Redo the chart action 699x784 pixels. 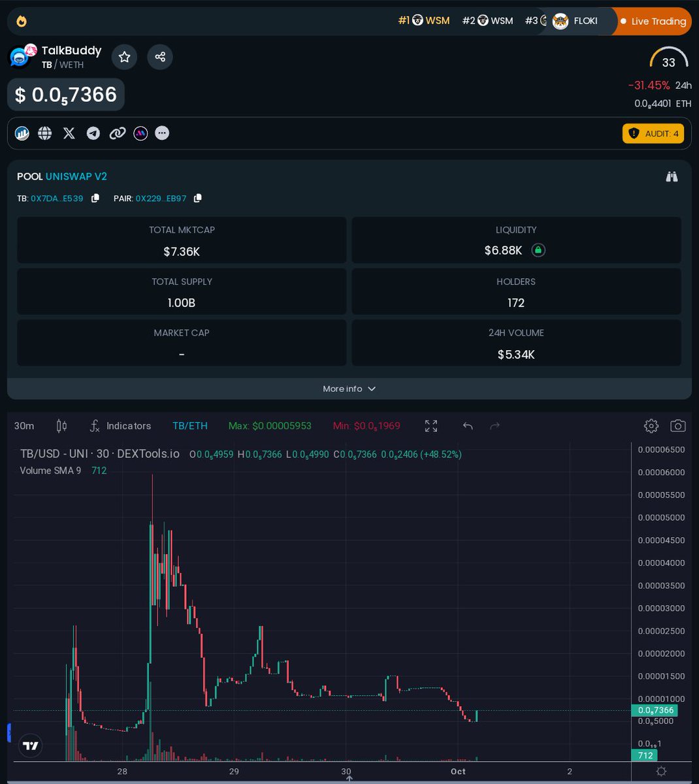[495, 426]
